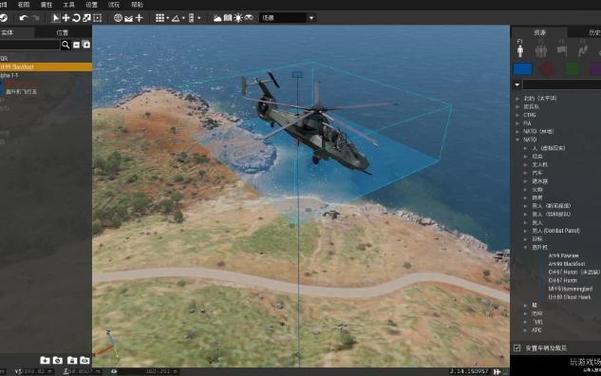601x376 pixels.
Task: Click the add layer folder icon
Action: pos(45,360)
